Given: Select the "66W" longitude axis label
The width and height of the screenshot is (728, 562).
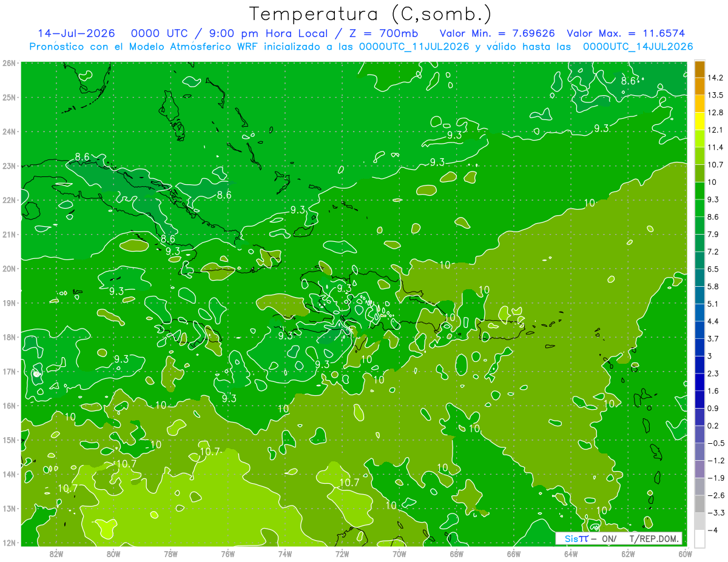Looking at the screenshot, I should click(514, 554).
